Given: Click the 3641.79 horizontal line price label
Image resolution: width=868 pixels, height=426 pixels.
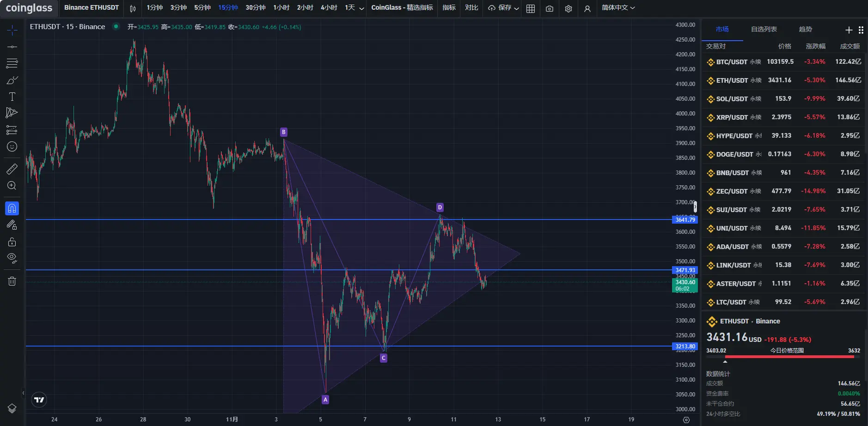Looking at the screenshot, I should click(x=685, y=220).
